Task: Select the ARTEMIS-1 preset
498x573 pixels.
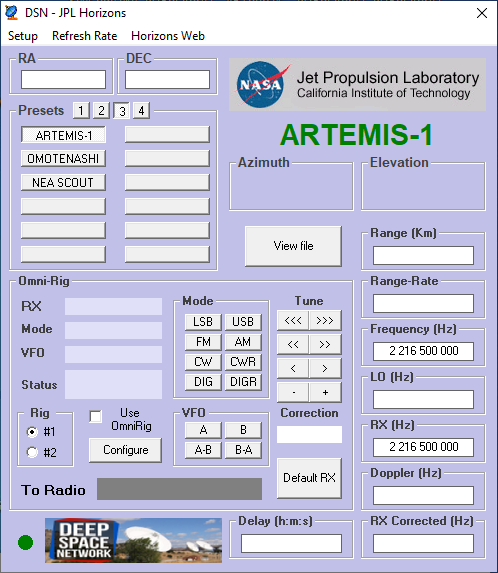Action: (x=64, y=135)
